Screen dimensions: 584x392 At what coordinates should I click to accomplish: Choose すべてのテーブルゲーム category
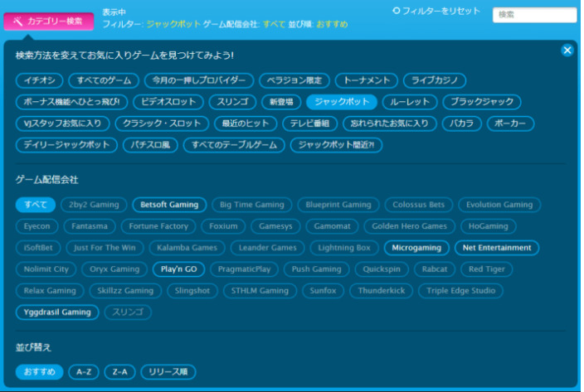pyautogui.click(x=234, y=145)
